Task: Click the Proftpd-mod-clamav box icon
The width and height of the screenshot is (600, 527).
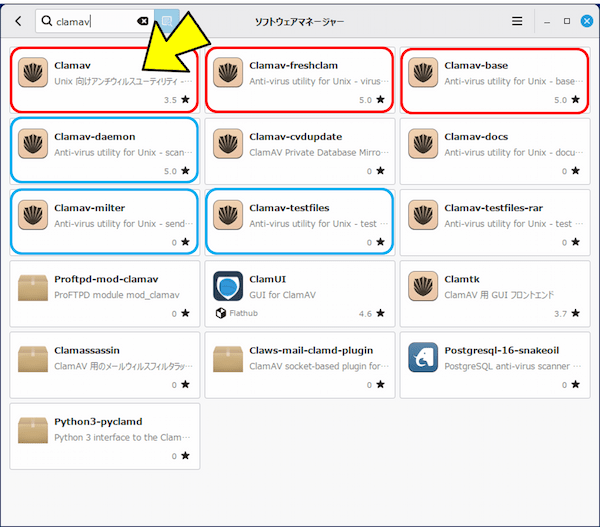Action: tap(33, 287)
